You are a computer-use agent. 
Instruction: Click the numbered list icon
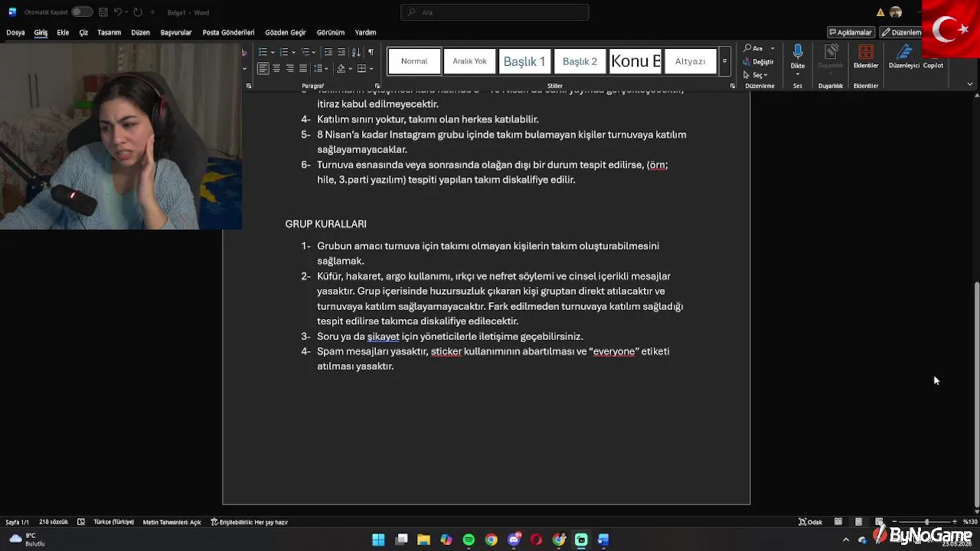click(x=284, y=52)
